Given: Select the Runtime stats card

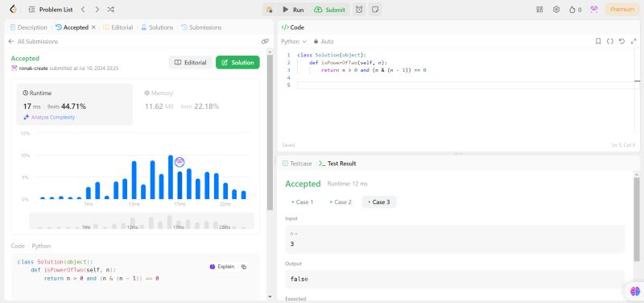Looking at the screenshot, I should click(x=74, y=105).
